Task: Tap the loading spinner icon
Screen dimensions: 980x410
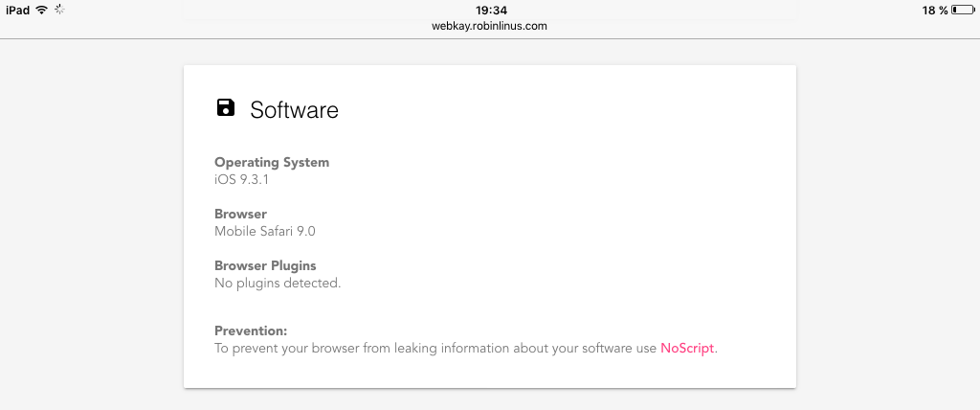Action: [59, 10]
